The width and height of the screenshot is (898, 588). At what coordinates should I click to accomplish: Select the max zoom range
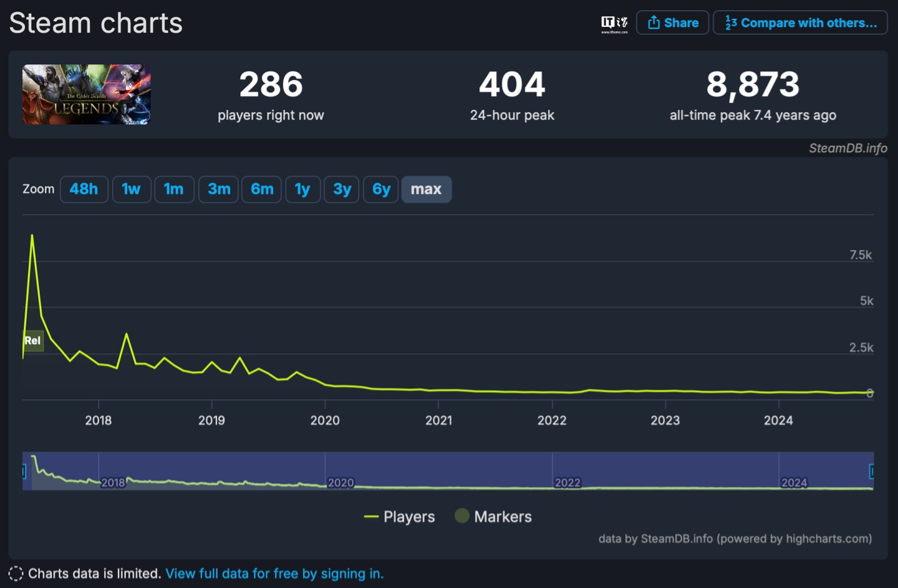click(x=427, y=189)
